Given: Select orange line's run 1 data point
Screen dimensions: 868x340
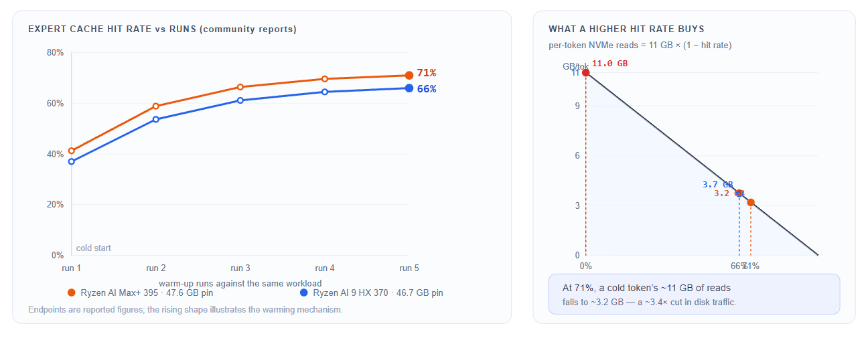Looking at the screenshot, I should 72,151.
